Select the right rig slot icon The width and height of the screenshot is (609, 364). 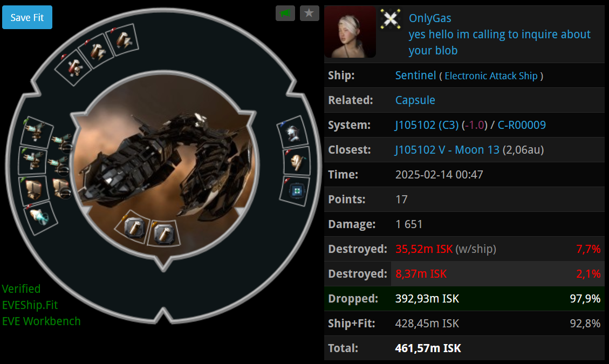(x=164, y=233)
